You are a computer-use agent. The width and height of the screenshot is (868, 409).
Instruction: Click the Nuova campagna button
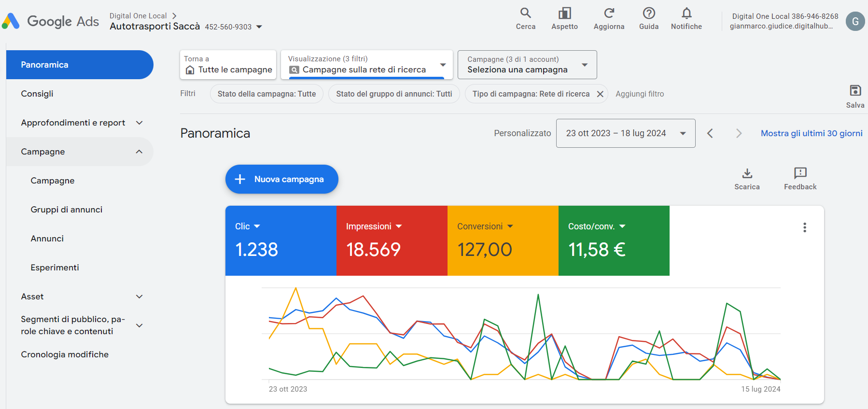pos(281,179)
